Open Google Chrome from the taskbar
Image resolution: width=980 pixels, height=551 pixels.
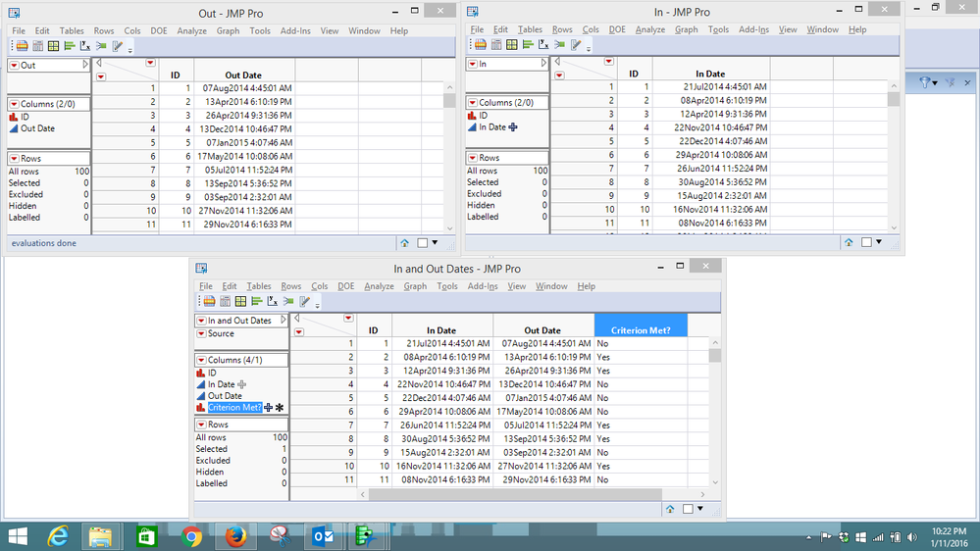click(191, 536)
